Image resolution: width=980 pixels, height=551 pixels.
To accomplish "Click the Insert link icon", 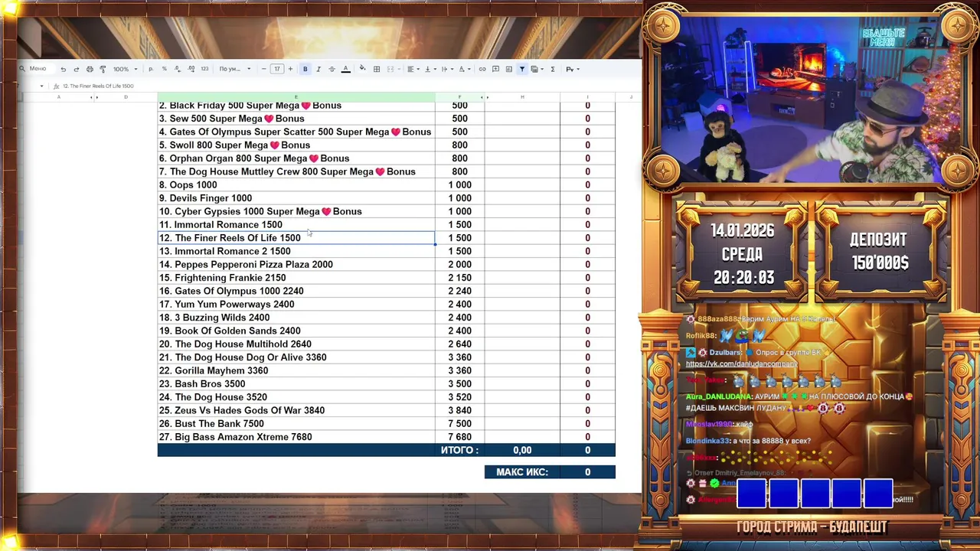I will pyautogui.click(x=482, y=69).
